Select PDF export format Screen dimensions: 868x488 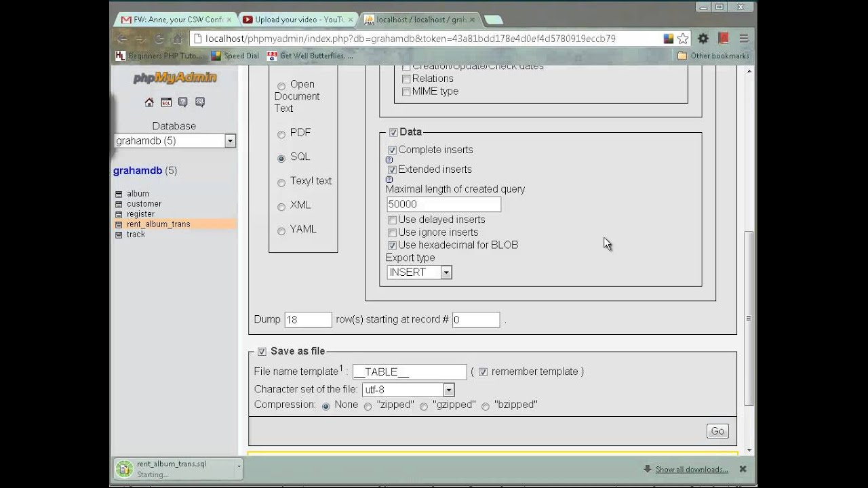281,134
